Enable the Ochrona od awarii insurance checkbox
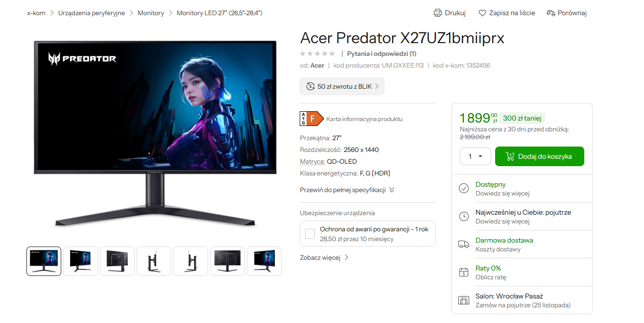This screenshot has height=323, width=644. coord(310,233)
